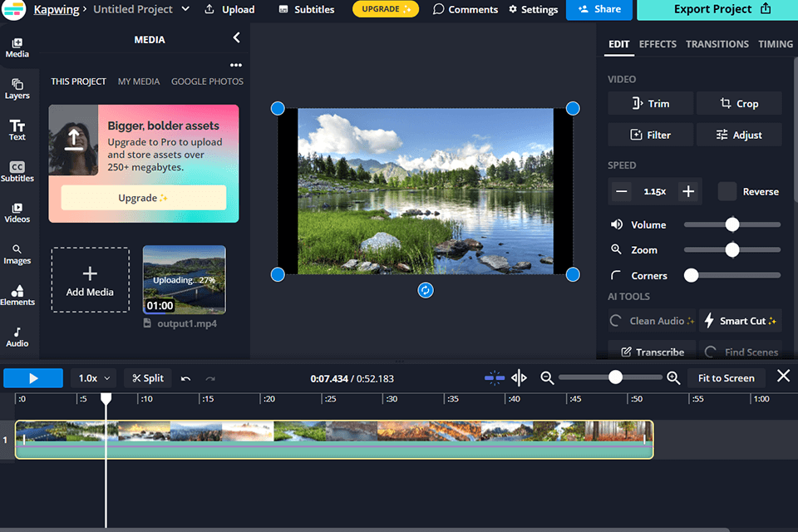Screen dimensions: 798x532
Task: Open the Images search panel
Action: tap(17, 254)
